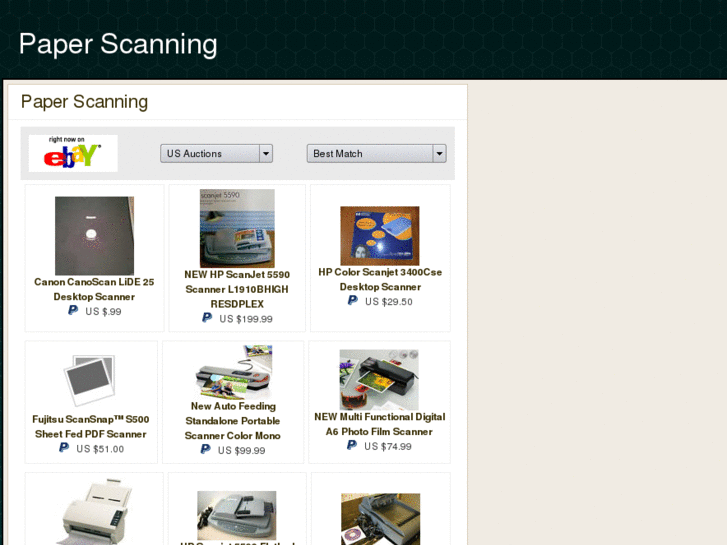Click the US $29.50 price
Screen dimensions: 727x545
[389, 302]
